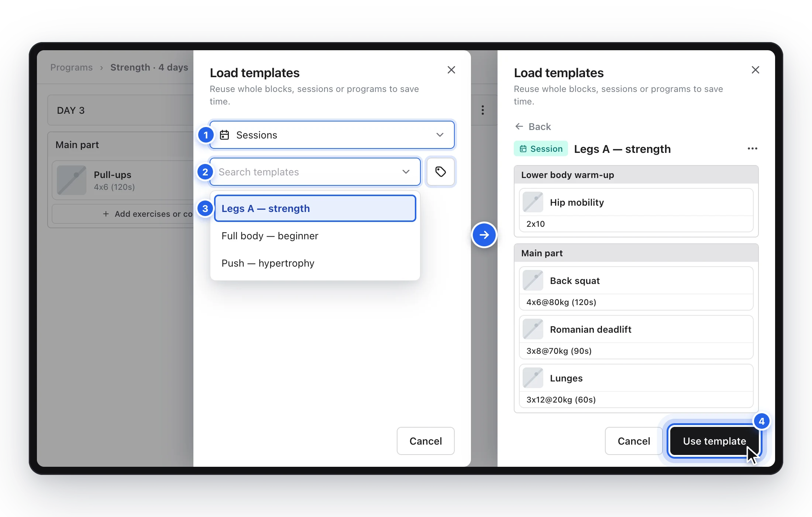
Task: Close the left Load templates dialog
Action: point(451,70)
